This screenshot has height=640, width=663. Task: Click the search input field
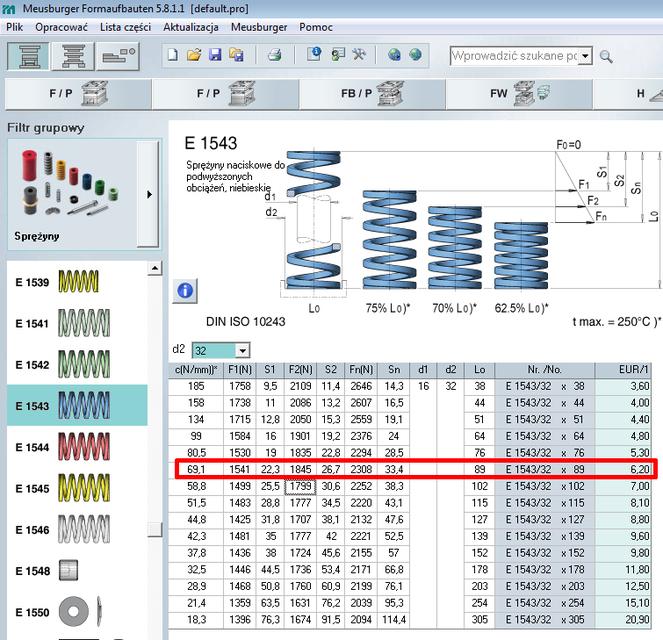(x=514, y=56)
